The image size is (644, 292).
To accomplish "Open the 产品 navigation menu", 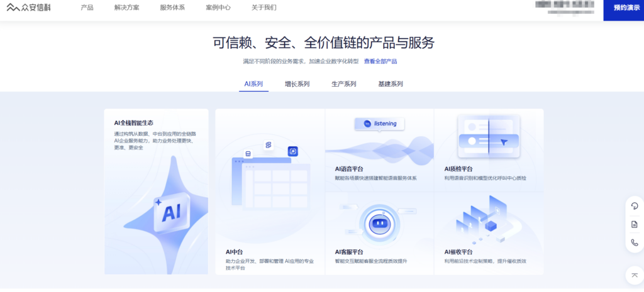I will click(87, 8).
